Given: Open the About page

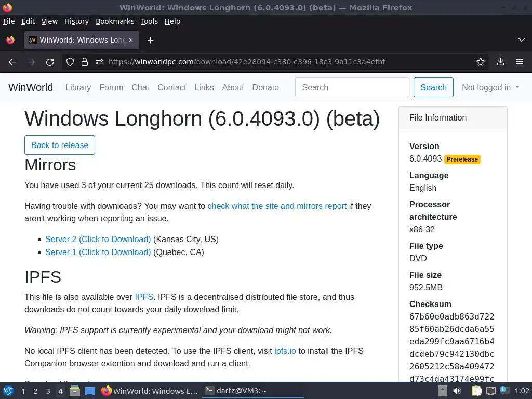Looking at the screenshot, I should point(233,87).
